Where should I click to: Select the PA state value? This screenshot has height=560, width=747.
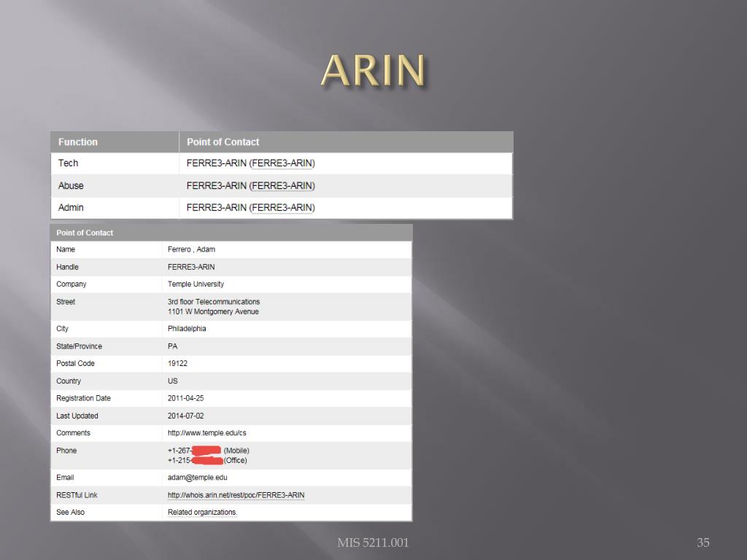tap(172, 346)
